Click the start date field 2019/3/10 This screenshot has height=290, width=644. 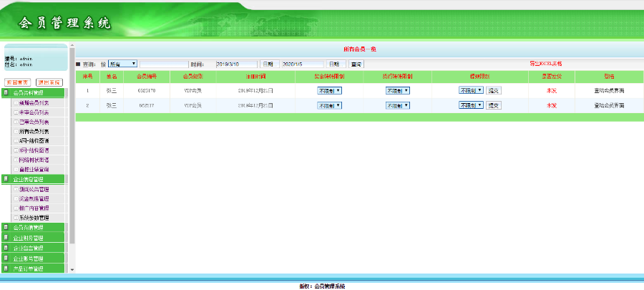[x=235, y=64]
